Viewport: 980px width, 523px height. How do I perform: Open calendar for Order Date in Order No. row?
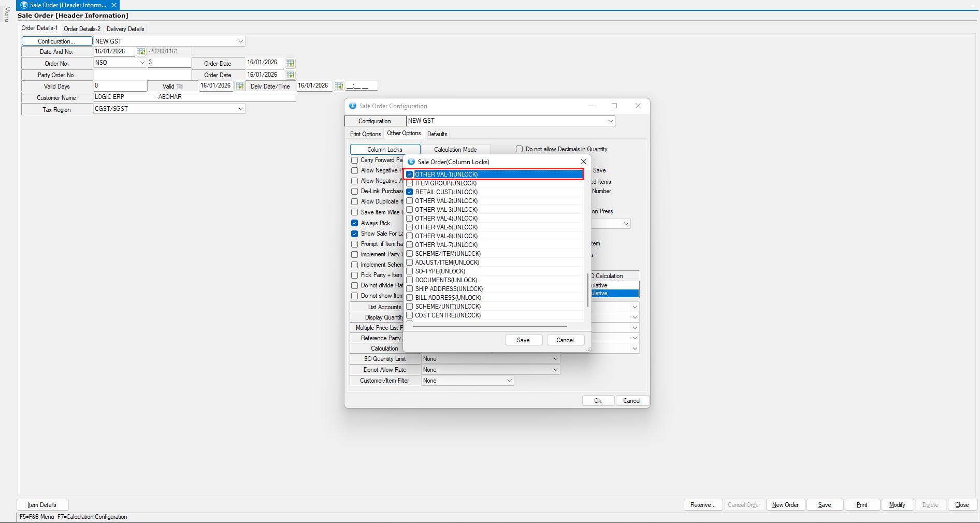point(290,63)
